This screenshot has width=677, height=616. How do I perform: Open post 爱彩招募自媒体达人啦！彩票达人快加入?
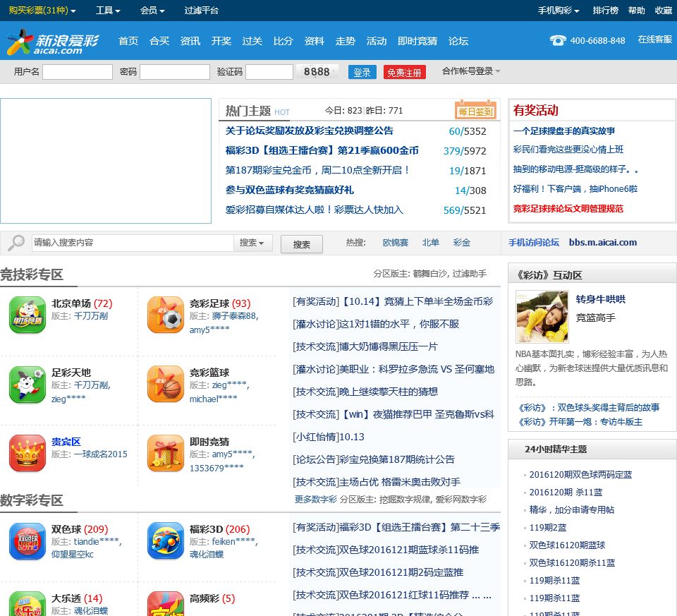[x=315, y=210]
